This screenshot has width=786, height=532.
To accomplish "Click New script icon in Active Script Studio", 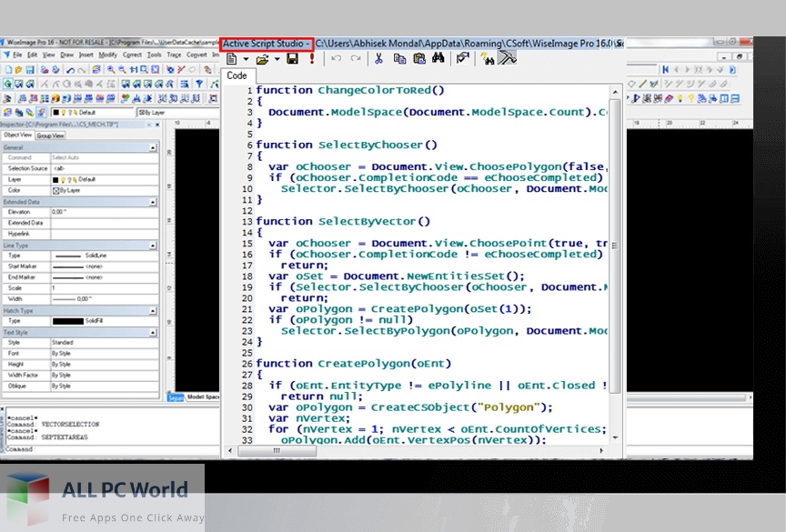I will coord(232,59).
